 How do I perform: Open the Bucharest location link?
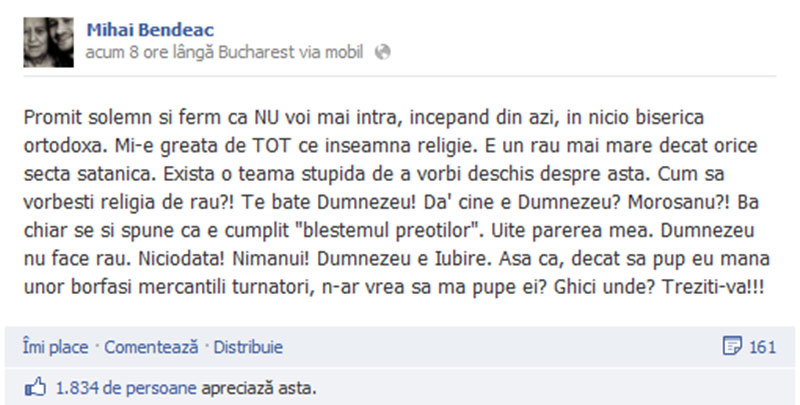tap(257, 52)
